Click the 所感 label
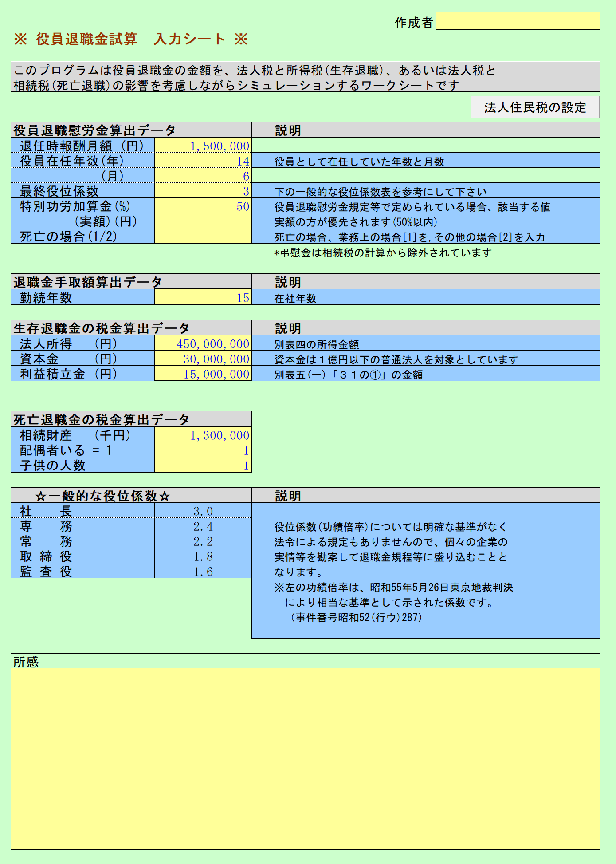Image resolution: width=616 pixels, height=864 pixels. tap(26, 662)
